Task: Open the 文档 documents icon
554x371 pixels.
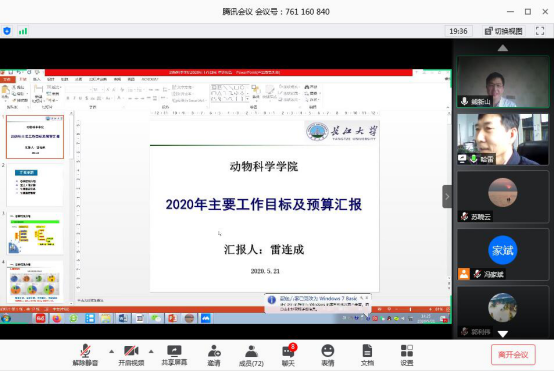Action: [367, 354]
